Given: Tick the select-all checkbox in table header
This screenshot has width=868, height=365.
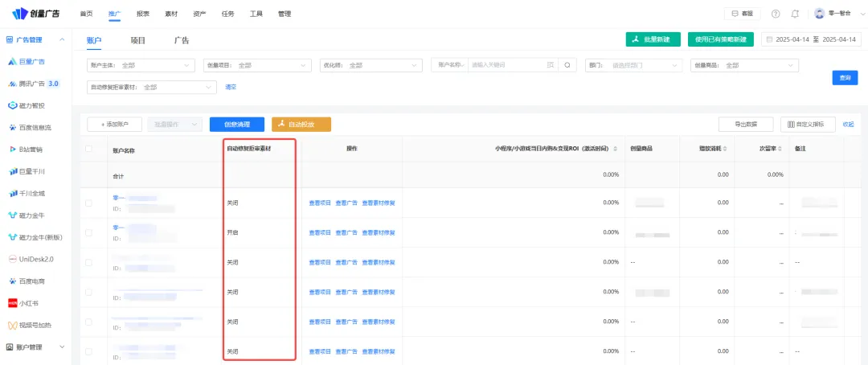Looking at the screenshot, I should pos(88,149).
